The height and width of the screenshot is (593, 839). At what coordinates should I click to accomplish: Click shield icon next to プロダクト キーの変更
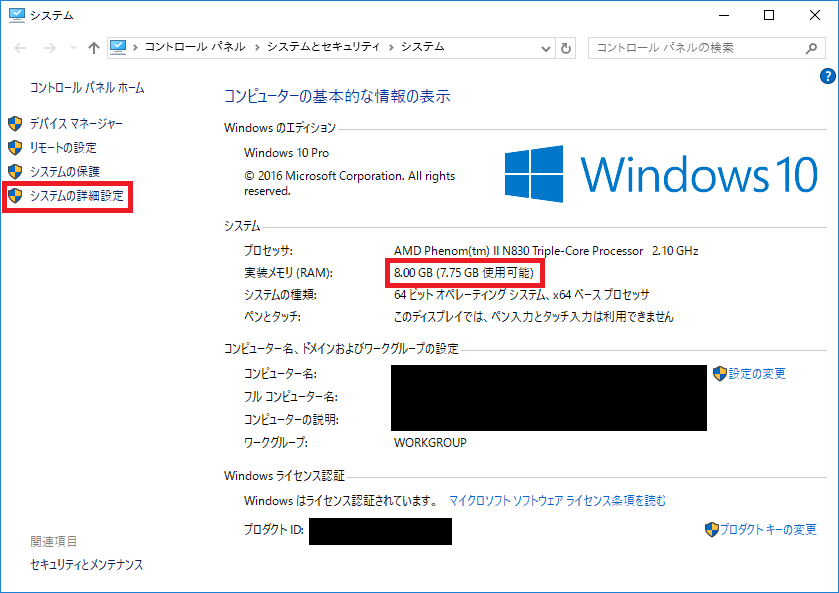[712, 529]
